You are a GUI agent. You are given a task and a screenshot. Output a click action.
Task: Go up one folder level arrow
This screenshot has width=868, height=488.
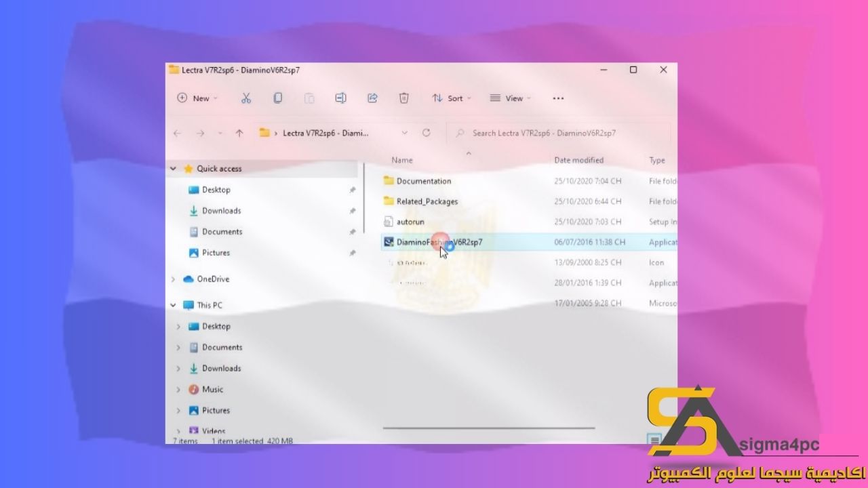[239, 134]
